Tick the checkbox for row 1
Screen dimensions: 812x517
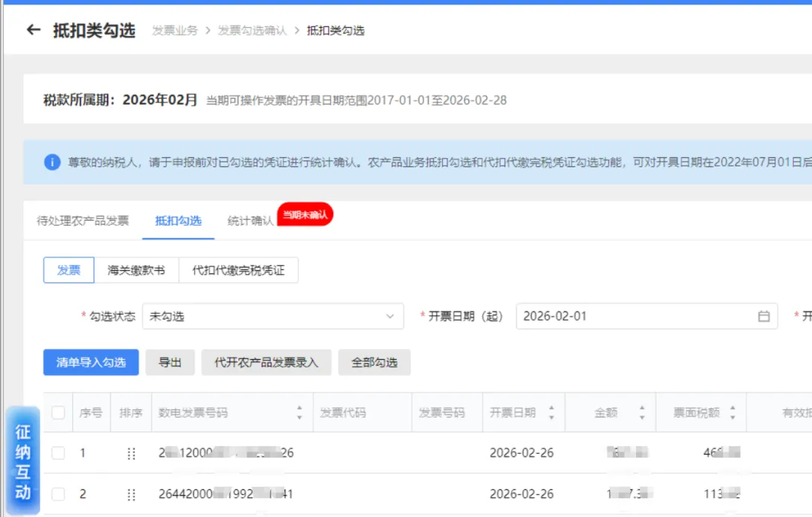click(x=58, y=453)
